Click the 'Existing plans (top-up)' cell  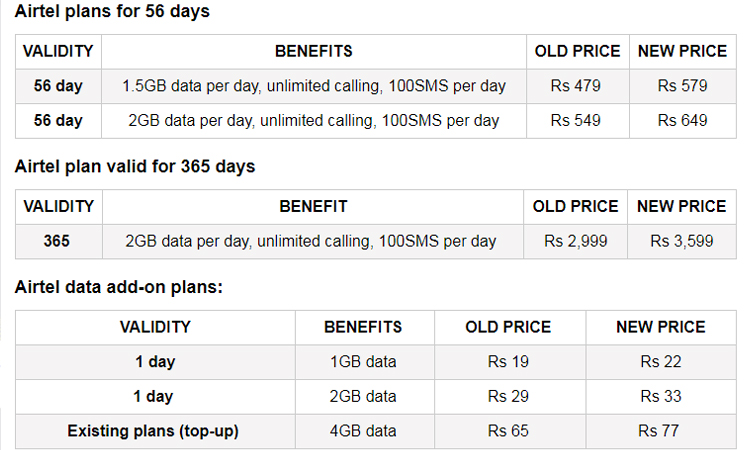click(155, 431)
